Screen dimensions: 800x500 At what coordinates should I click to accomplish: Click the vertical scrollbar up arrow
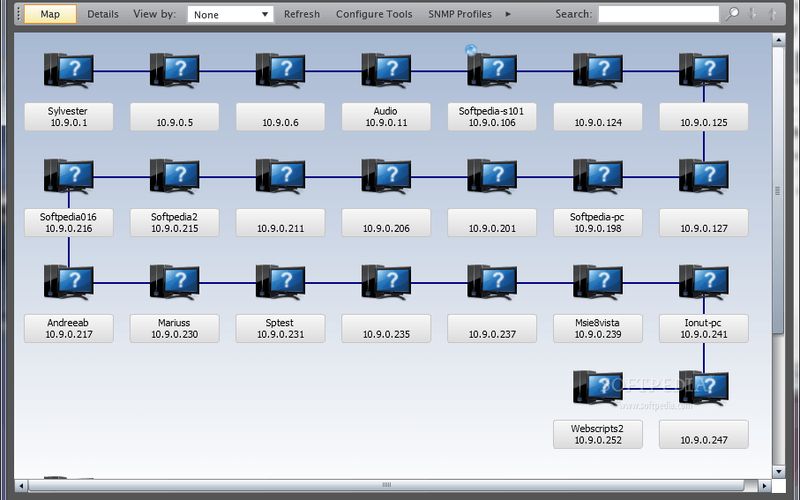(x=778, y=40)
